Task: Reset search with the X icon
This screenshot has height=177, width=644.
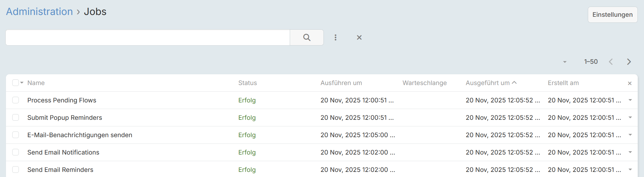Action: click(359, 37)
